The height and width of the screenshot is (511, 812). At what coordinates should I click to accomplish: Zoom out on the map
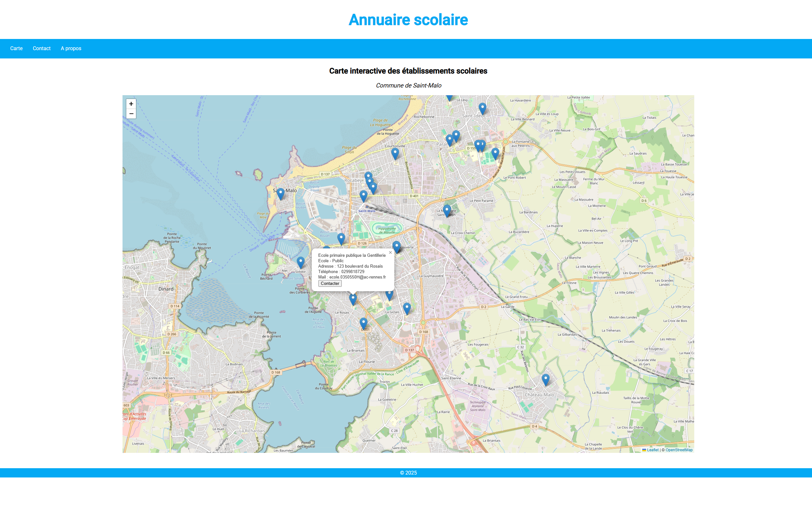coord(131,114)
